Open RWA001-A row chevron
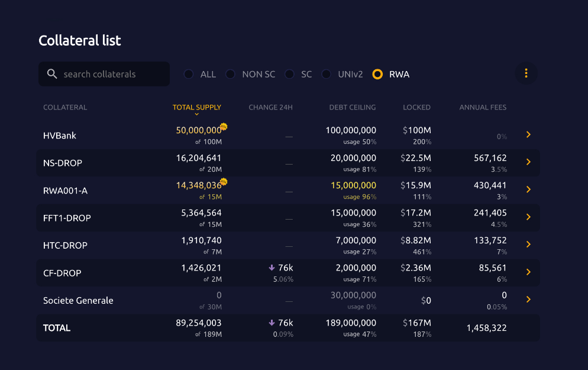Viewport: 588px width, 370px height. click(528, 189)
